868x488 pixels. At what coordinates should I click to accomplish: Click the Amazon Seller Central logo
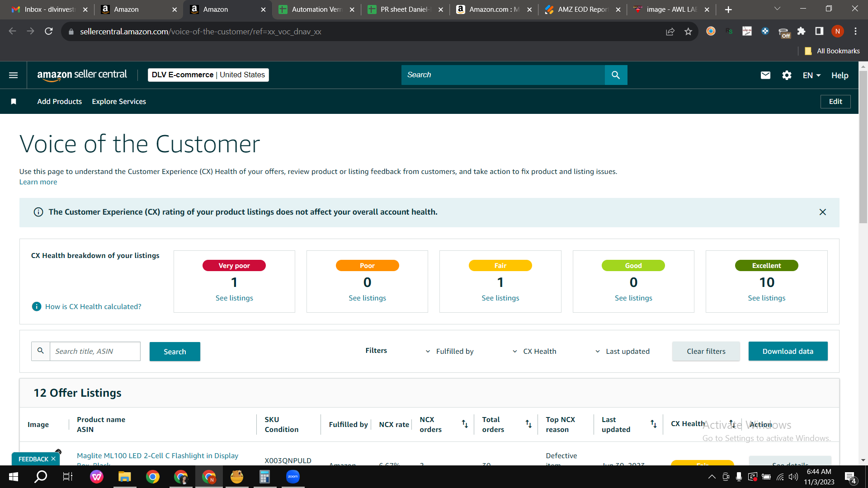[82, 75]
